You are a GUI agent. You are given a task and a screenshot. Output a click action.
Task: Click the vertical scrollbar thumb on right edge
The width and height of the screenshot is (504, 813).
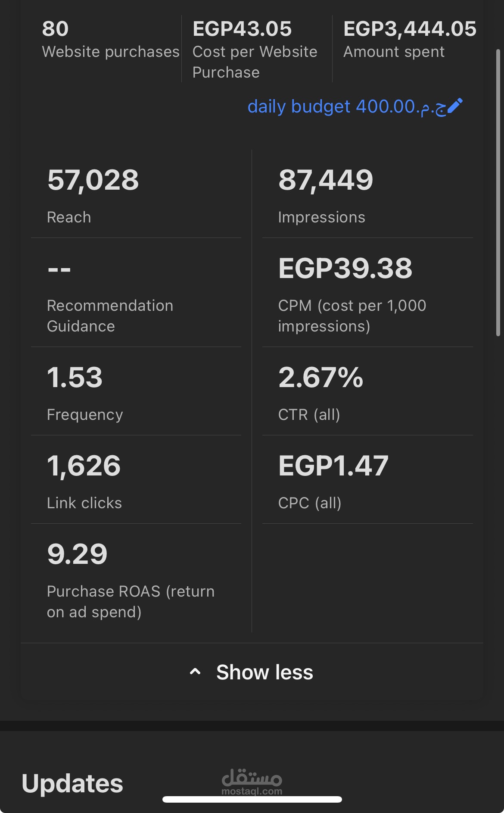point(498,192)
